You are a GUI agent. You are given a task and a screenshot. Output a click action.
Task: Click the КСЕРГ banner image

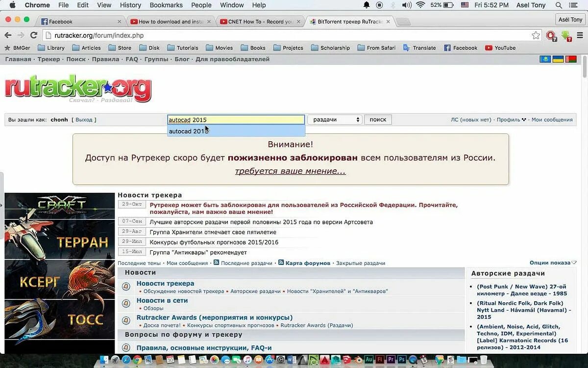tap(60, 279)
